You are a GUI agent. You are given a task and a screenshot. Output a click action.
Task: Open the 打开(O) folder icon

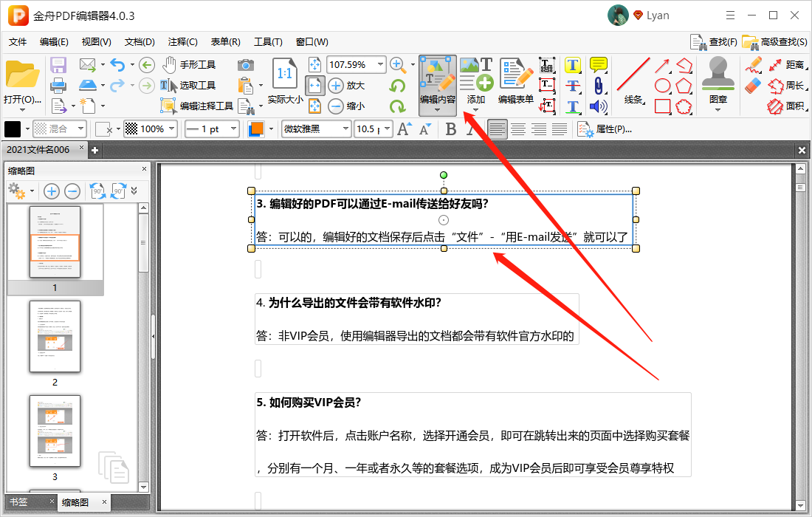(21, 74)
